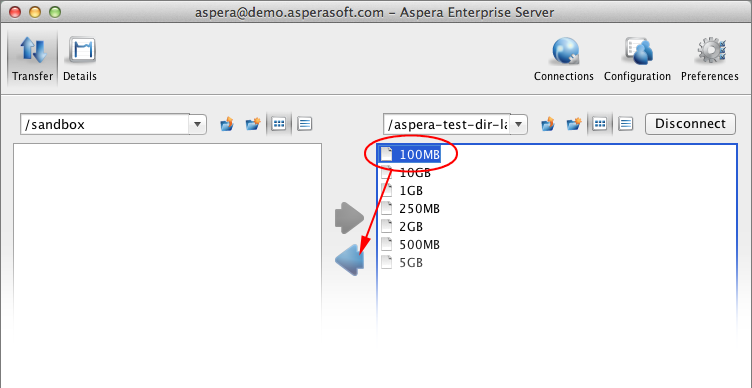Switch local pane to list view
Screen dimensions: 752x388
pos(305,124)
